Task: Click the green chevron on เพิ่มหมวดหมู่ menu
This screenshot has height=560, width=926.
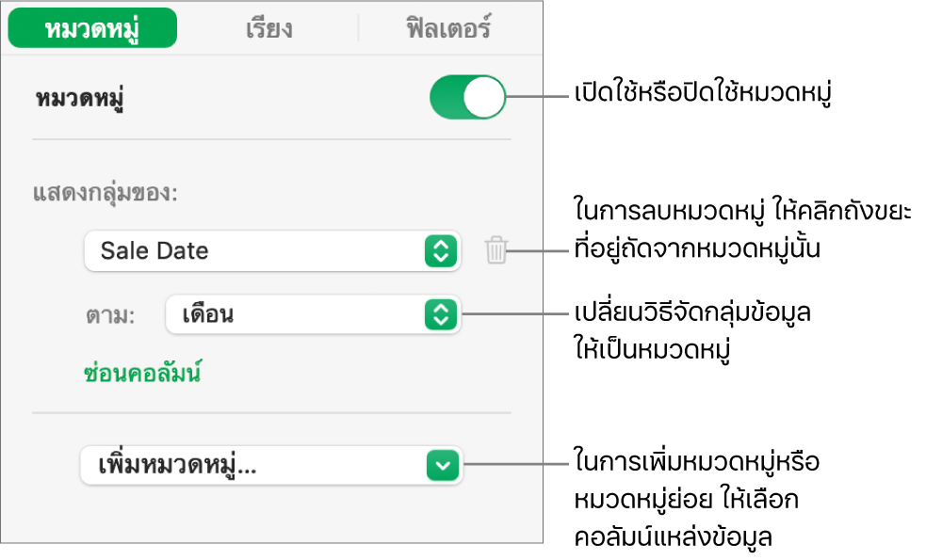Action: 443,466
